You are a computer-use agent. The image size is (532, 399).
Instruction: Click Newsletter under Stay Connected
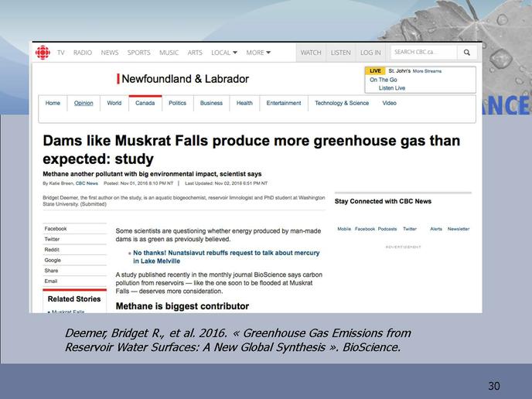pyautogui.click(x=459, y=229)
